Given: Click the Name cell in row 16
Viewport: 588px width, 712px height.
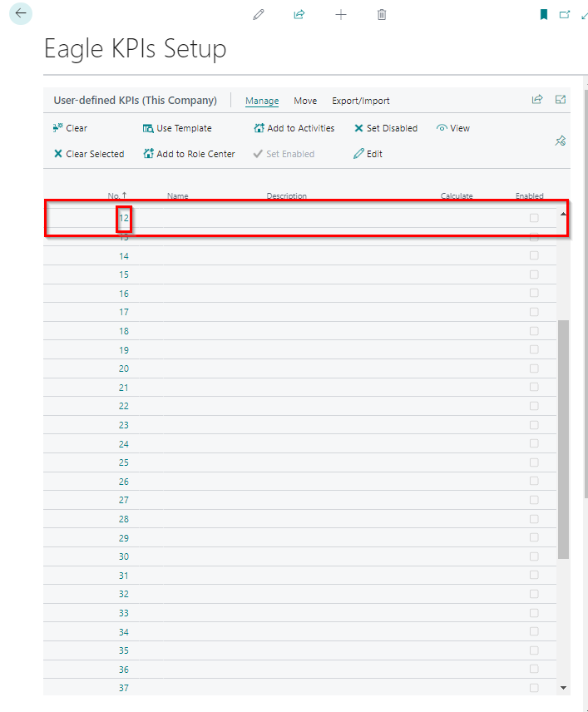Looking at the screenshot, I should [x=212, y=294].
